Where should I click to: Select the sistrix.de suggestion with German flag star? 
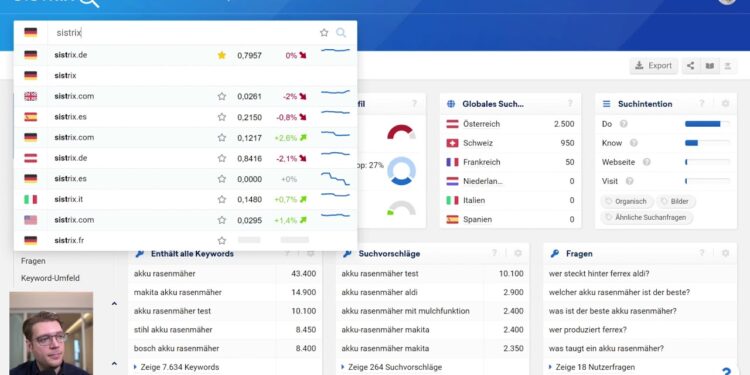click(185, 55)
